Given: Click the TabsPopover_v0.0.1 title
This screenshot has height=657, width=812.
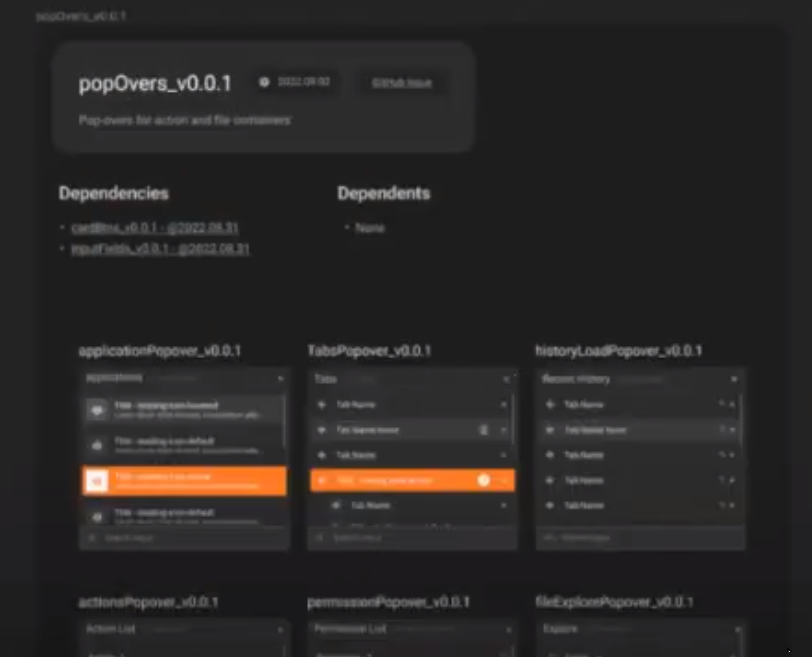Looking at the screenshot, I should tap(369, 351).
